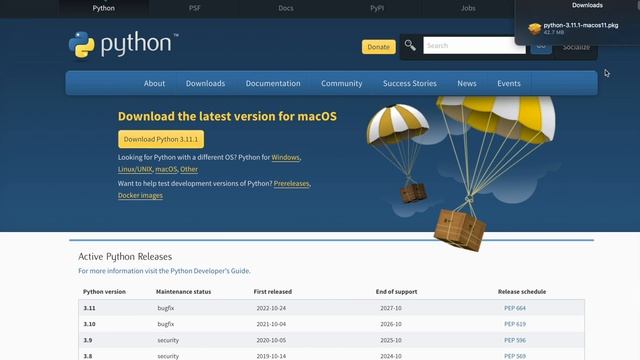The image size is (640, 360).
Task: Click the 2025-10 end of support cell
Action: click(x=391, y=340)
